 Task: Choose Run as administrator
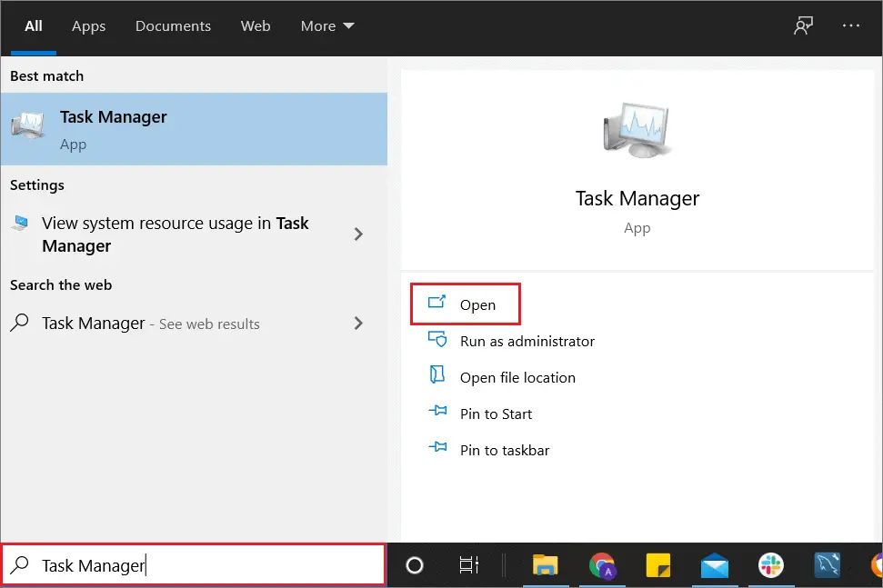click(511, 341)
